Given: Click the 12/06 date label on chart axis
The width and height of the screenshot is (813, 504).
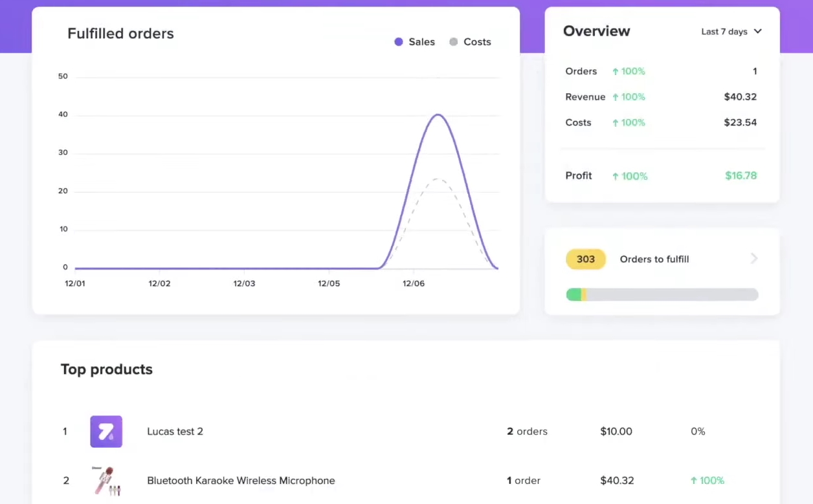Looking at the screenshot, I should [414, 284].
